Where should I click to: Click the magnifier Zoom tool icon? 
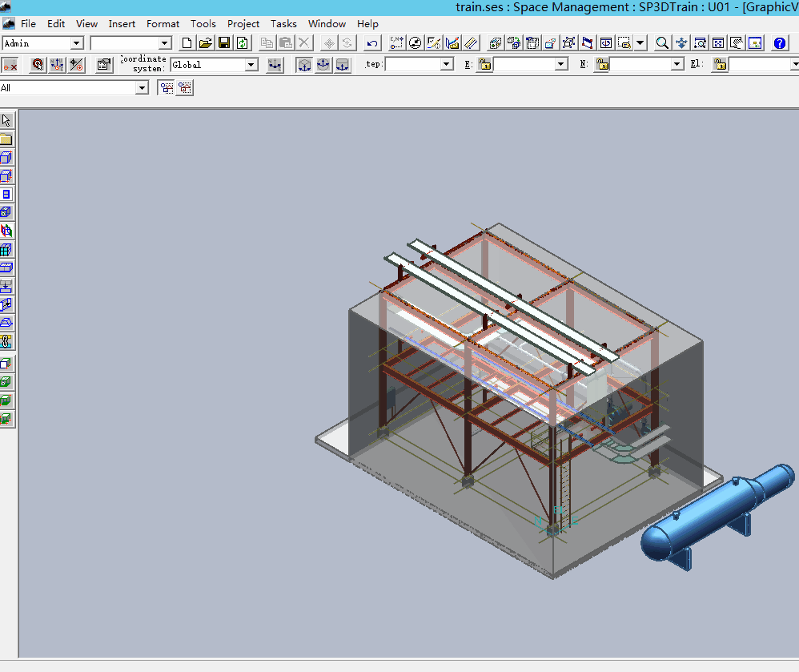pos(662,43)
